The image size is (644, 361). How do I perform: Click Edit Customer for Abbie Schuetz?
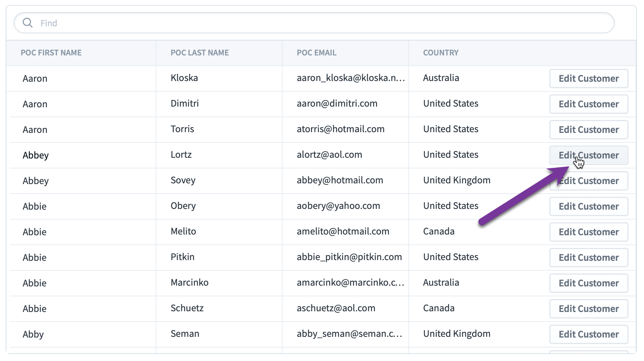pyautogui.click(x=589, y=308)
